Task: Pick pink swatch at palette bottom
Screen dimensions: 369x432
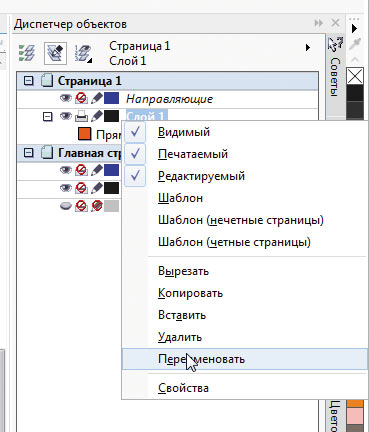Action: click(355, 416)
